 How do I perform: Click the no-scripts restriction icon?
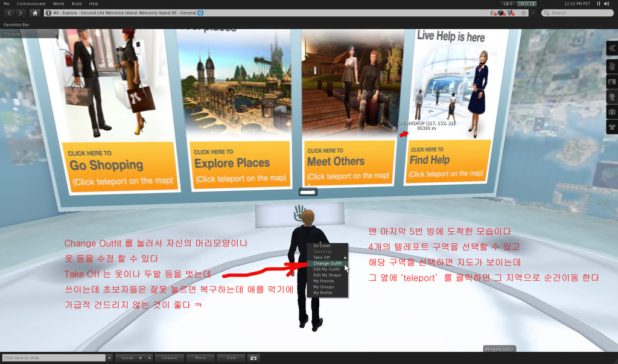click(x=511, y=13)
